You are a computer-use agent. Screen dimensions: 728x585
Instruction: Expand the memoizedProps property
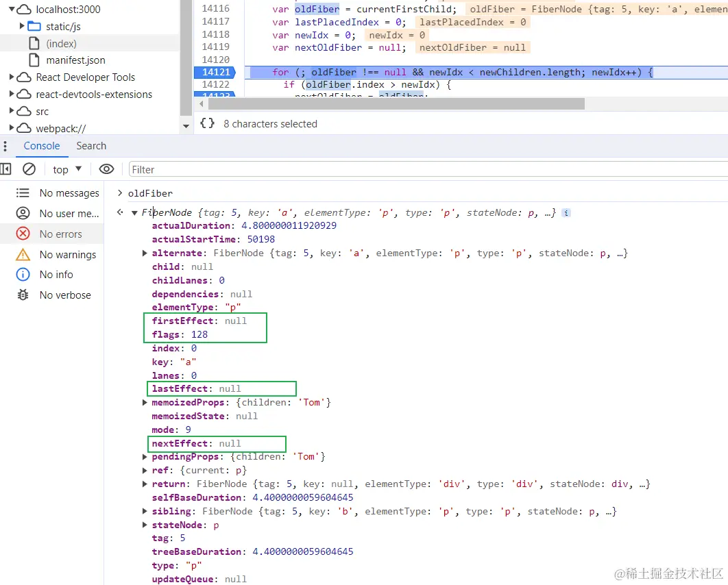point(145,402)
